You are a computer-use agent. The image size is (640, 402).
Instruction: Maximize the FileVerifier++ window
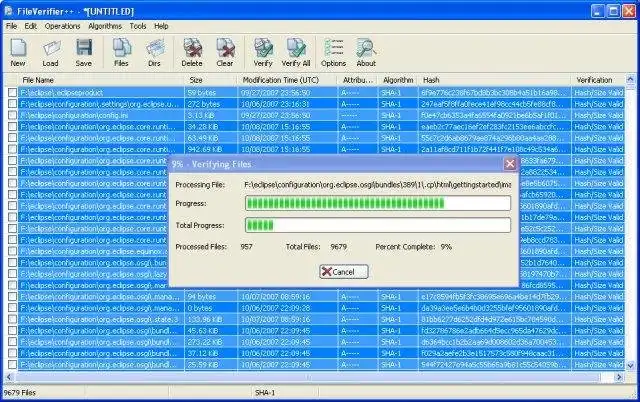coord(613,11)
